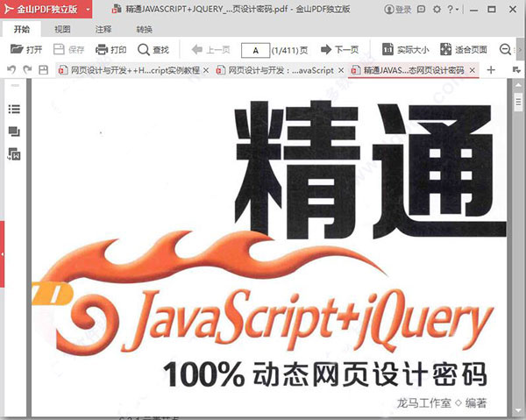Click the 保存 save button
The height and width of the screenshot is (420, 526).
pos(68,50)
